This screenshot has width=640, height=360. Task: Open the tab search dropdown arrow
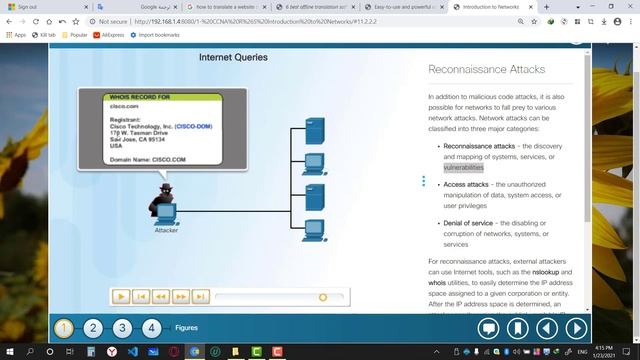(578, 7)
